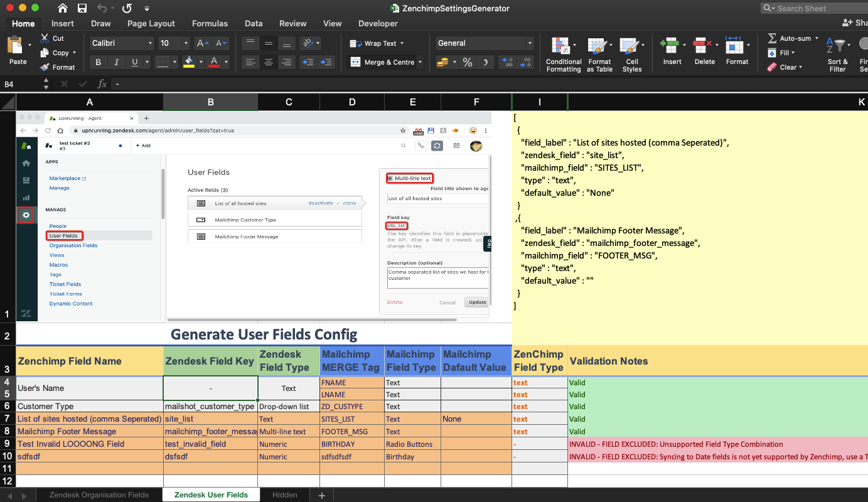Open the General number format dropdown
The height and width of the screenshot is (502, 868).
coord(530,43)
